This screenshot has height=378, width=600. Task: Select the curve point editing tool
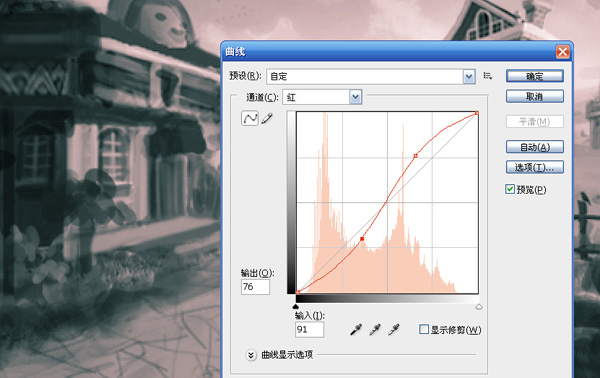[x=250, y=118]
